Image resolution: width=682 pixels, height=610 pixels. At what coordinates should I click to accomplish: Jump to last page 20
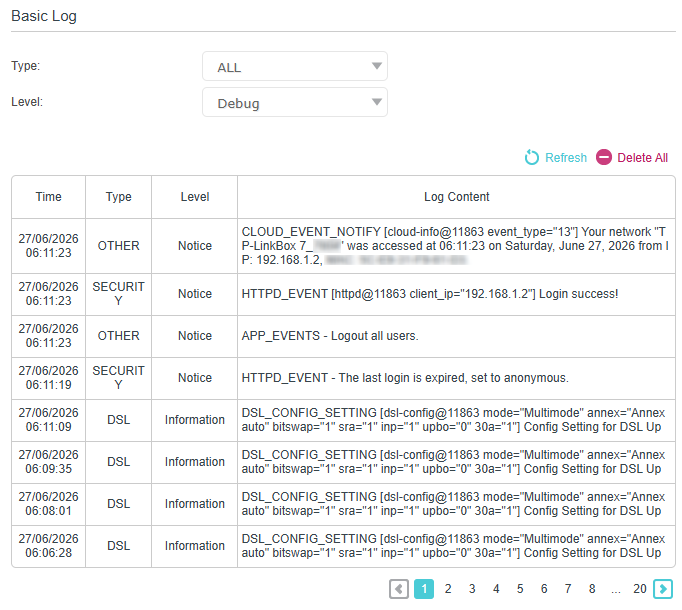click(x=640, y=589)
